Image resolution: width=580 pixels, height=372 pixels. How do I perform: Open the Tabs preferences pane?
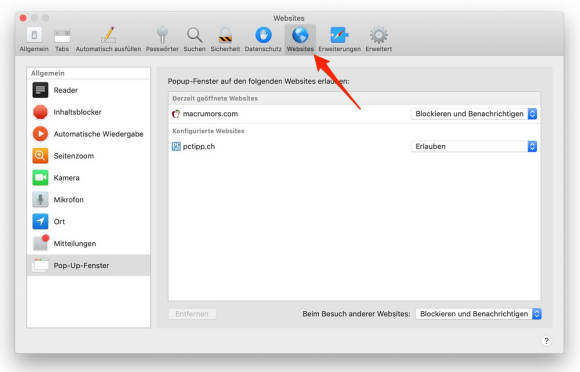coord(62,39)
